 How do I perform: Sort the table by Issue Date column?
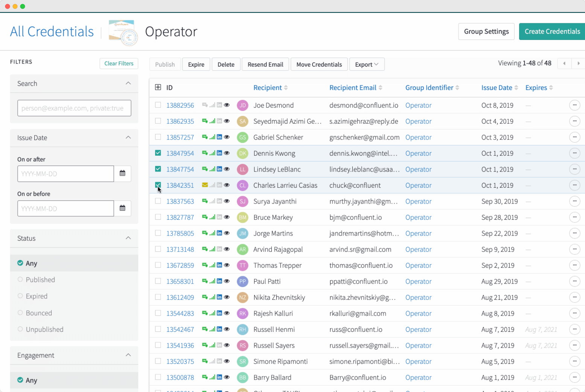click(x=500, y=88)
